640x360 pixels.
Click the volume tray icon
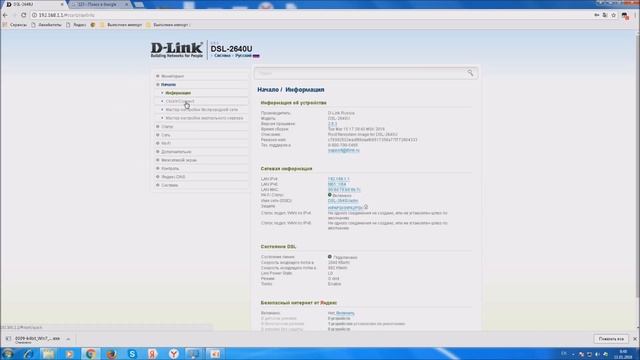point(598,354)
